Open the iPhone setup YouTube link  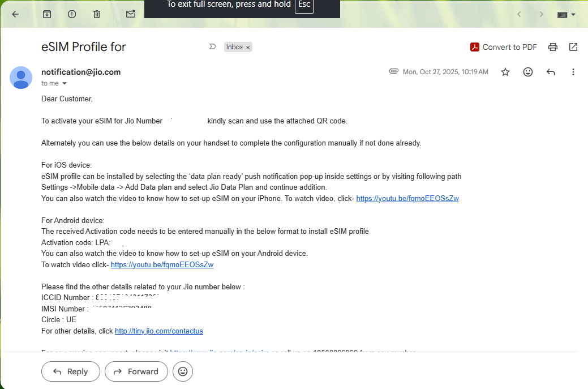407,198
